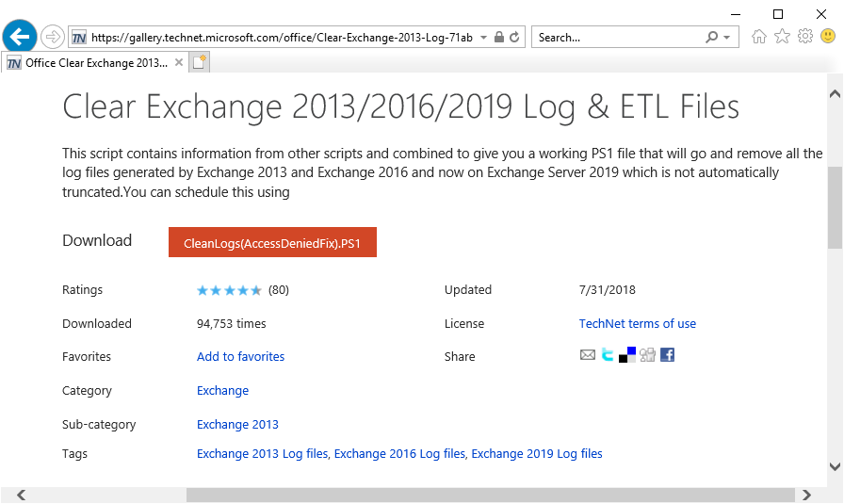Open the Tools gear icon
Viewport: 844px width, 504px height.
point(805,37)
